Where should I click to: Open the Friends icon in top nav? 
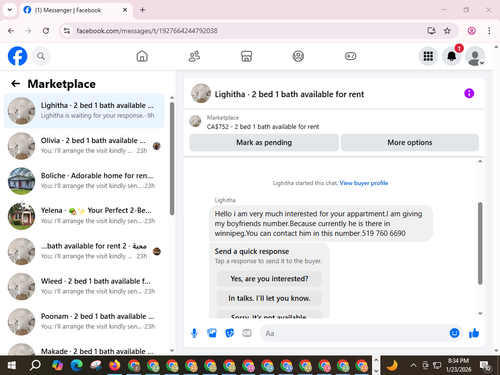point(194,56)
